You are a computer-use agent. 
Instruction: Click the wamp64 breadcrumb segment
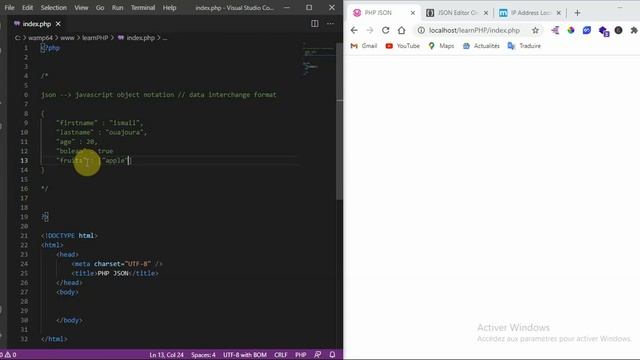[40, 38]
